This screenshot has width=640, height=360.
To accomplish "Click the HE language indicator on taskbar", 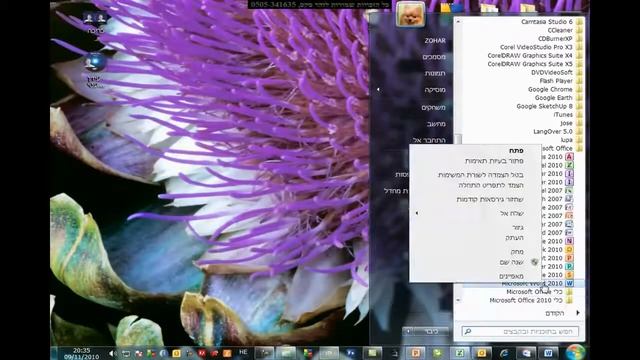I will click(243, 352).
